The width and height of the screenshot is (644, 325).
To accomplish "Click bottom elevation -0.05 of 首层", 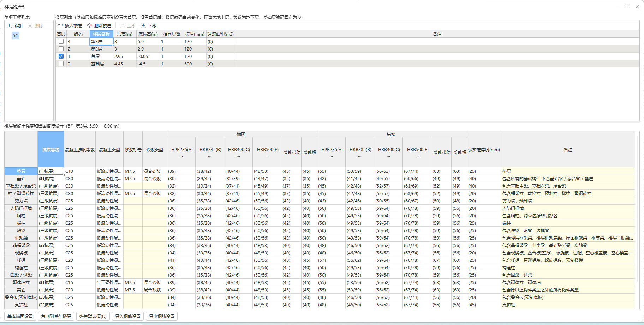I will [148, 56].
